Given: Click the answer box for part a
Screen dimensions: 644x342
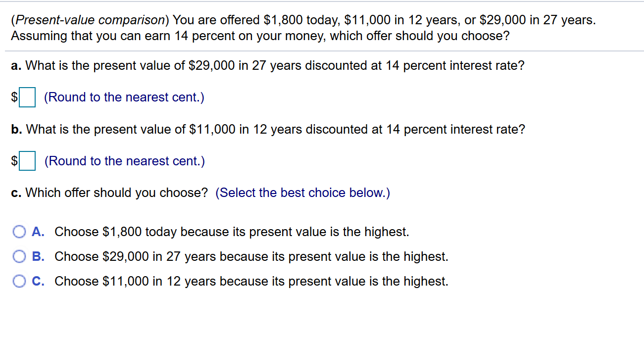Looking at the screenshot, I should [27, 97].
